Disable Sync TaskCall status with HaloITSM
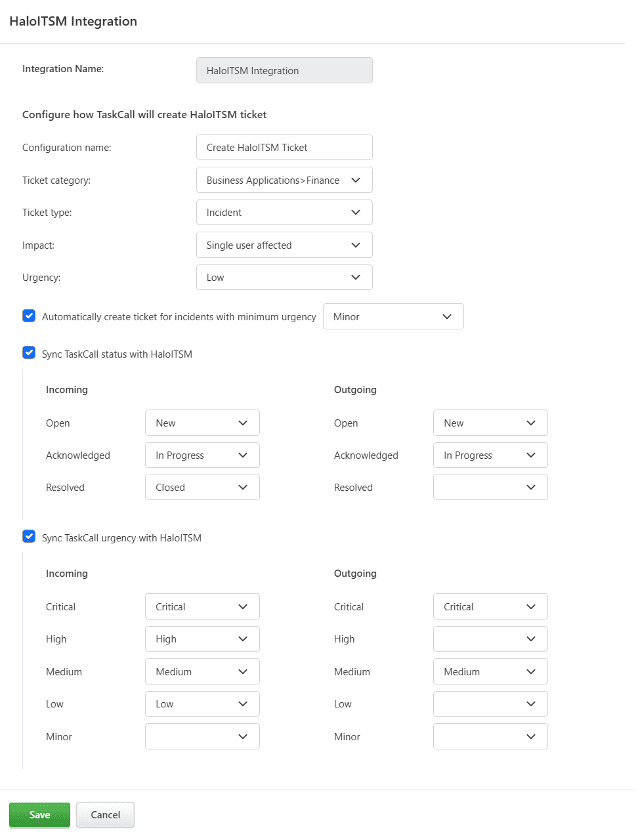The image size is (638, 840). pos(29,352)
